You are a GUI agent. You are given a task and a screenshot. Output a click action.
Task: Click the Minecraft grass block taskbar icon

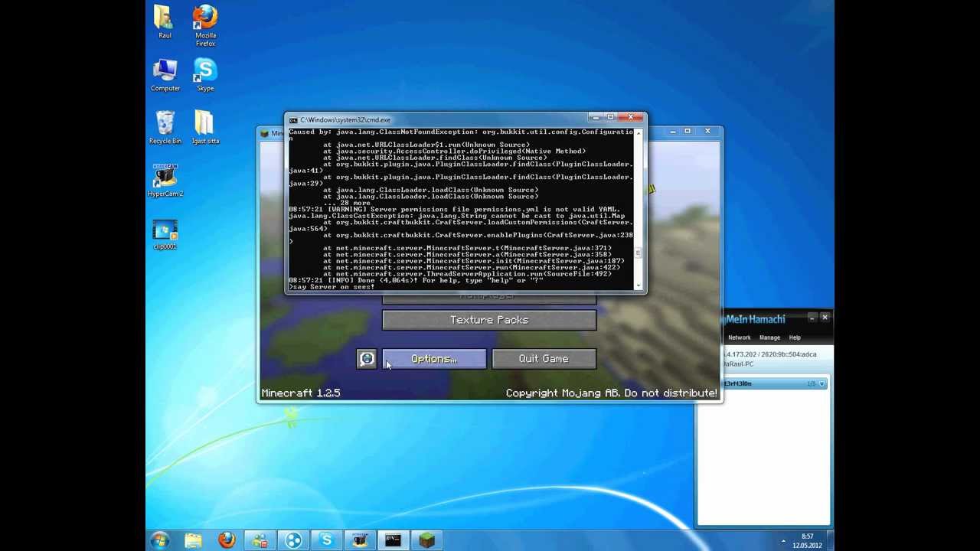426,541
